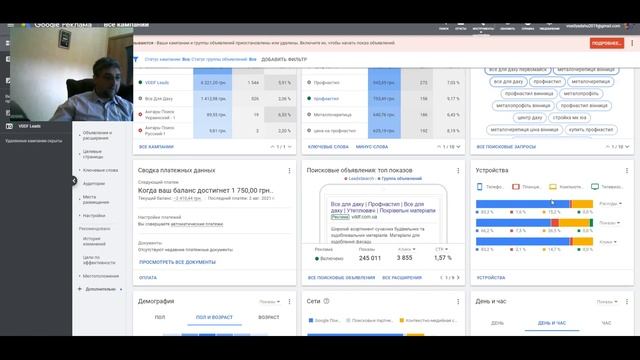
Task: Expand pager 1/10 arrow in keywords card
Action: (458, 147)
